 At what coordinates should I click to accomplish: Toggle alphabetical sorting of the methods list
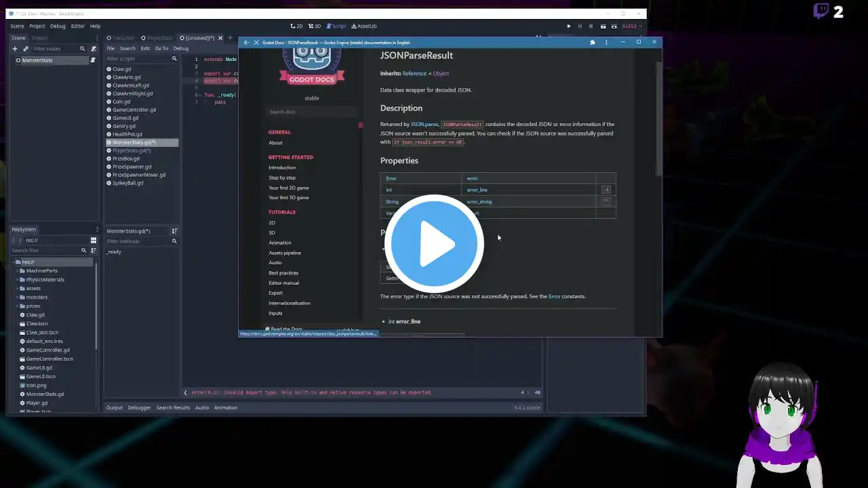(174, 231)
